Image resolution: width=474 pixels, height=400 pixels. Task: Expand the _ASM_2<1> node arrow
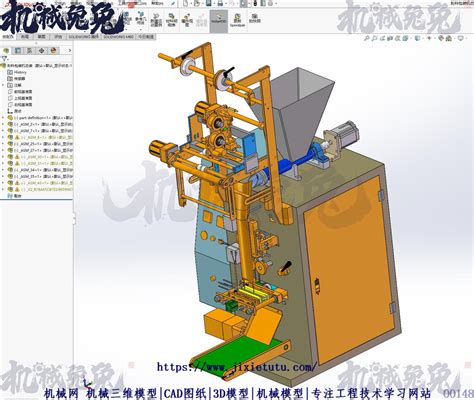[3, 124]
